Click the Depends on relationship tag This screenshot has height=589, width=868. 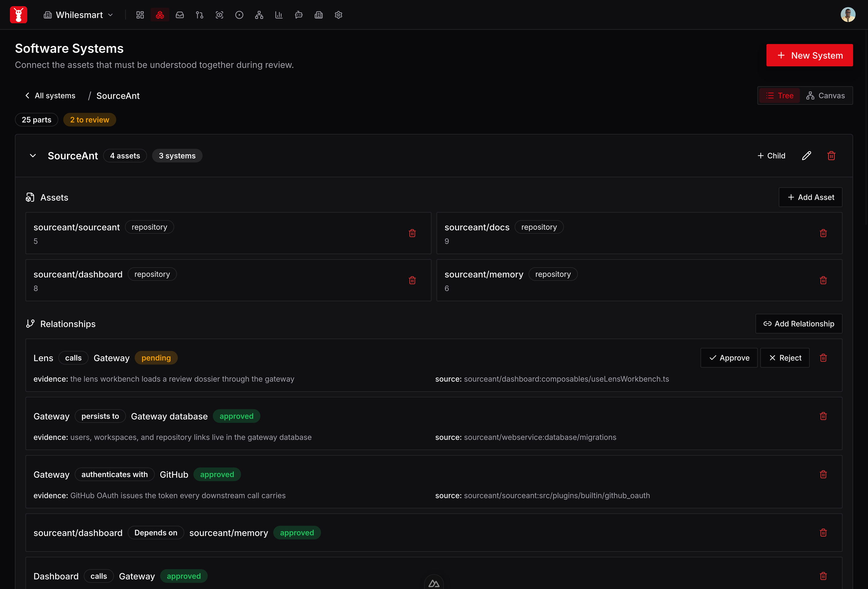[156, 533]
